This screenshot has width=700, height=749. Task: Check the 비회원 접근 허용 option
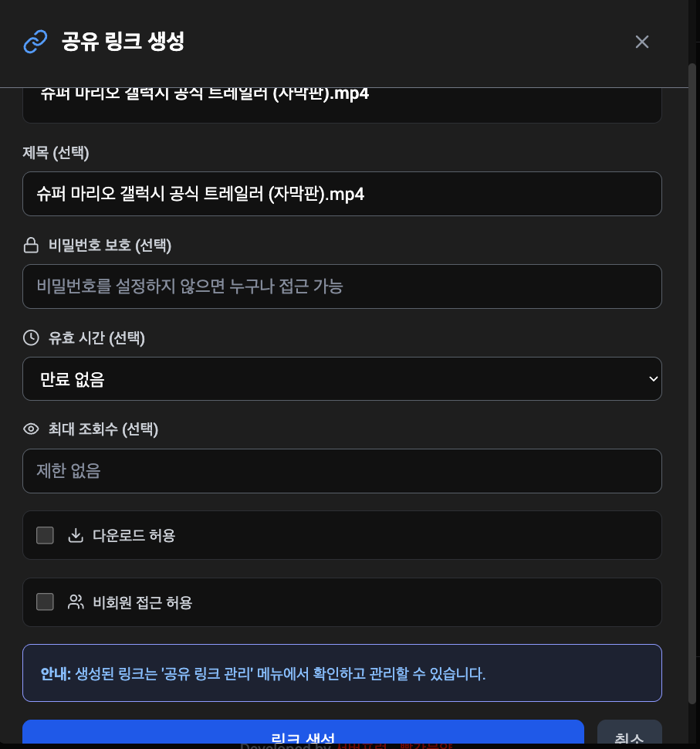45,602
